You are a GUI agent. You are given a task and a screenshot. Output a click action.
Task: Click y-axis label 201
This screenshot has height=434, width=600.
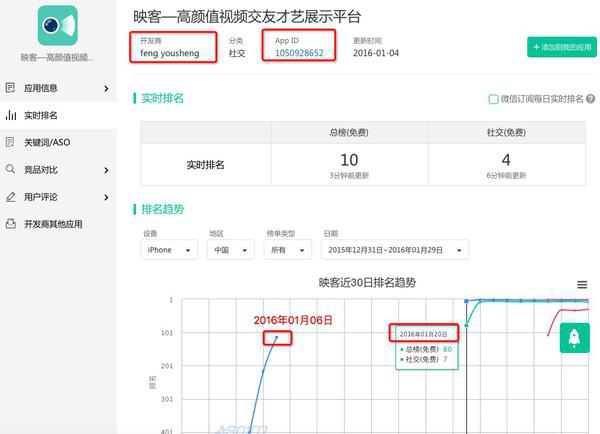(x=167, y=366)
